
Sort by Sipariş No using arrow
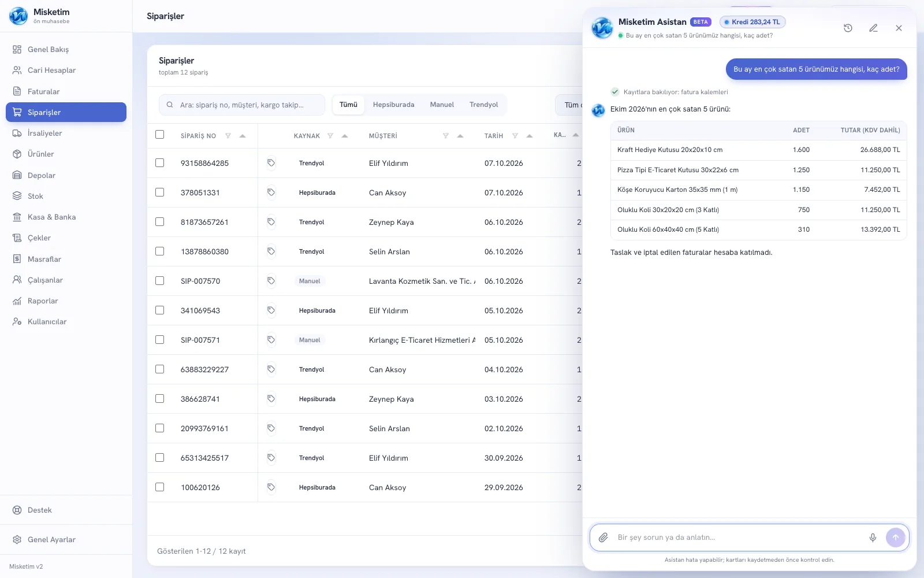tap(243, 136)
